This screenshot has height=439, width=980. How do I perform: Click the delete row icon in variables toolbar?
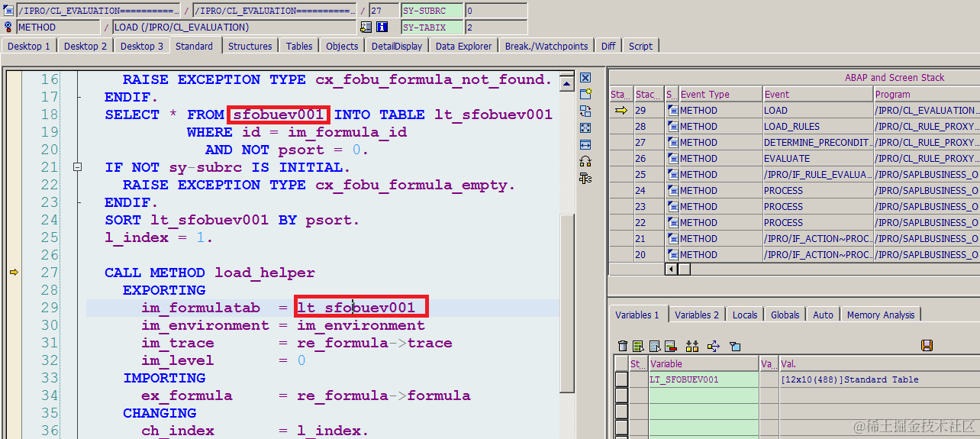click(x=671, y=346)
